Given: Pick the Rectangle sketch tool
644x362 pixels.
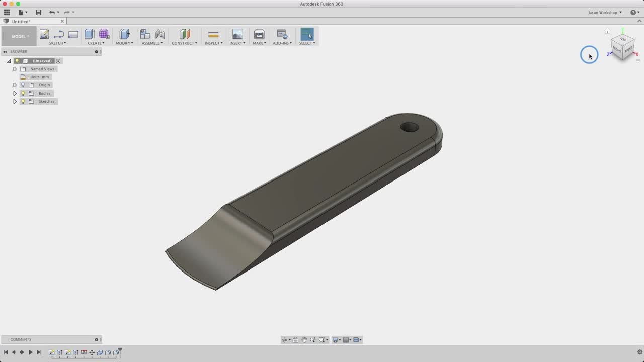Looking at the screenshot, I should click(x=73, y=34).
